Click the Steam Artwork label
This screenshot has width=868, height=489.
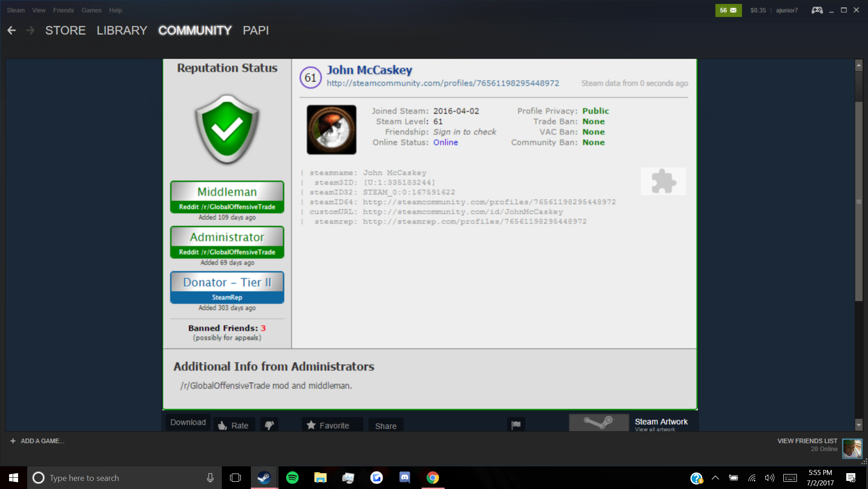(x=661, y=422)
